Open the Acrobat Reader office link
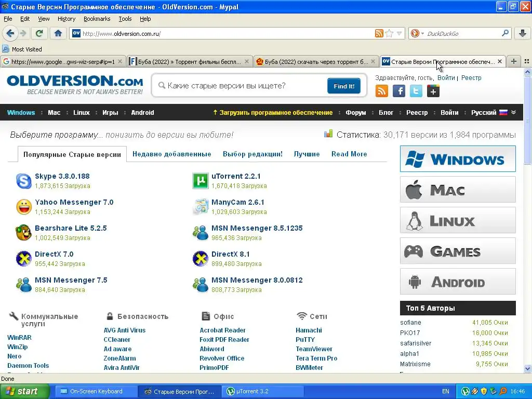532x399 pixels. [222, 330]
